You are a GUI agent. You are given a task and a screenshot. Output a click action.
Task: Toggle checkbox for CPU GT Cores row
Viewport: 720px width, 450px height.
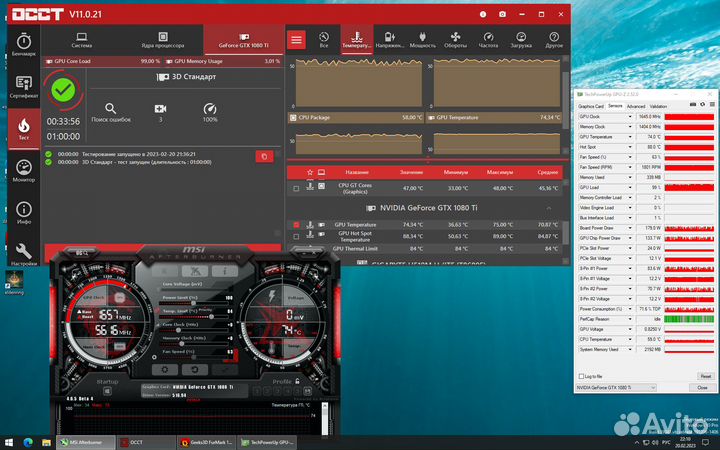pyautogui.click(x=296, y=188)
